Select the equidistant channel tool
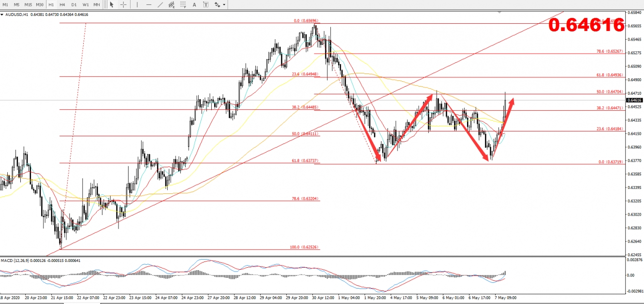644x304 pixels. tap(172, 5)
